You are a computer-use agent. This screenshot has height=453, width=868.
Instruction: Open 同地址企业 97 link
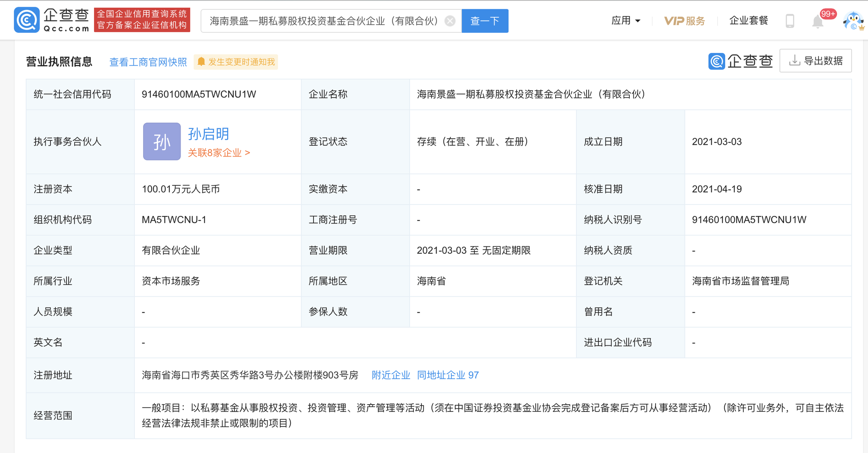pos(448,375)
